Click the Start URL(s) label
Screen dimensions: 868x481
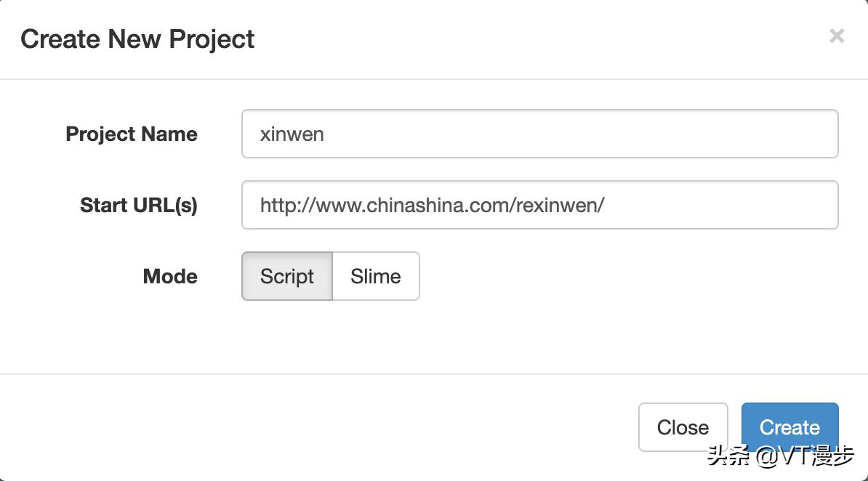point(139,205)
